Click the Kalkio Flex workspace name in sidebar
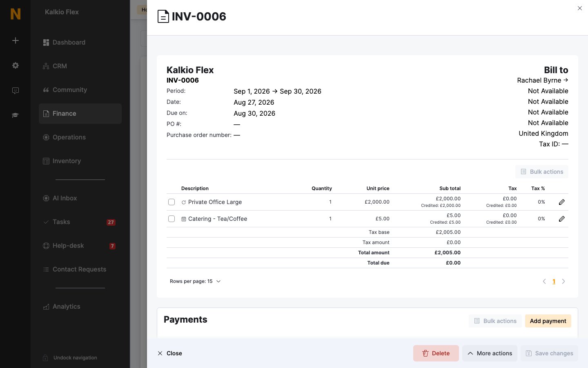Screen dimensions: 588x368 click(x=62, y=12)
